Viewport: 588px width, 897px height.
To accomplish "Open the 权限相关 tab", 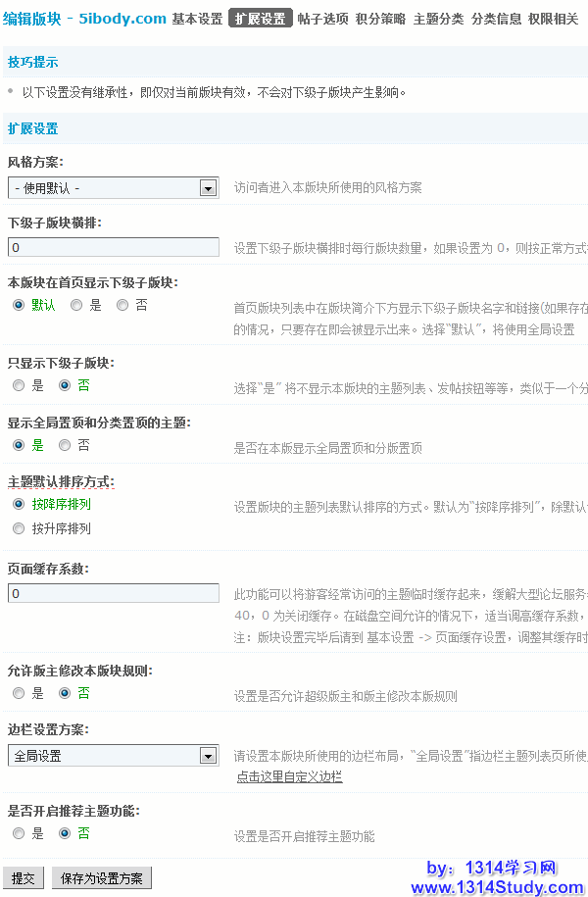I will (553, 19).
